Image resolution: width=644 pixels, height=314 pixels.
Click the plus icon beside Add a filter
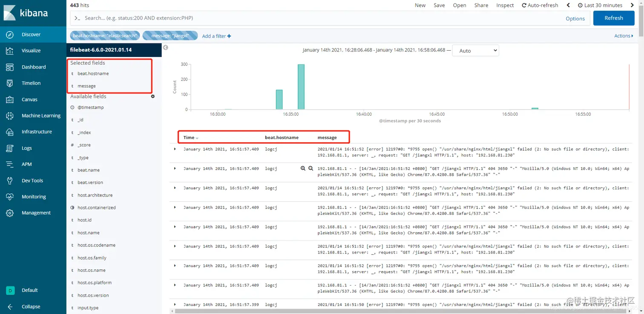(229, 36)
